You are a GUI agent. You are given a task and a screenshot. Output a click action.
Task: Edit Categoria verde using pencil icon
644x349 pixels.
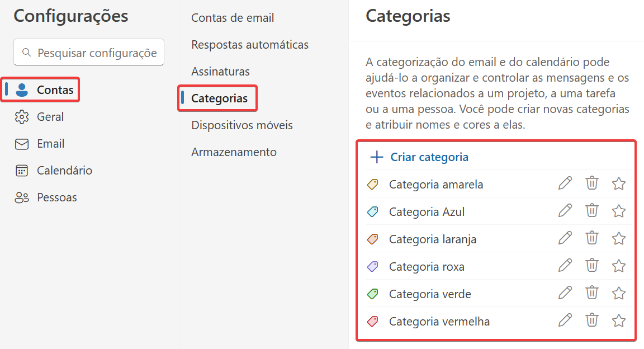(x=565, y=293)
